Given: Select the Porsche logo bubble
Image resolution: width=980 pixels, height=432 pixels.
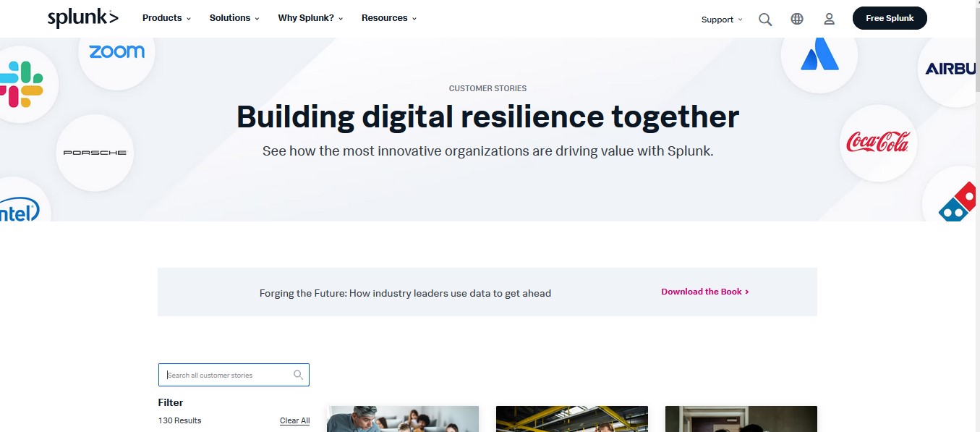Looking at the screenshot, I should point(95,153).
